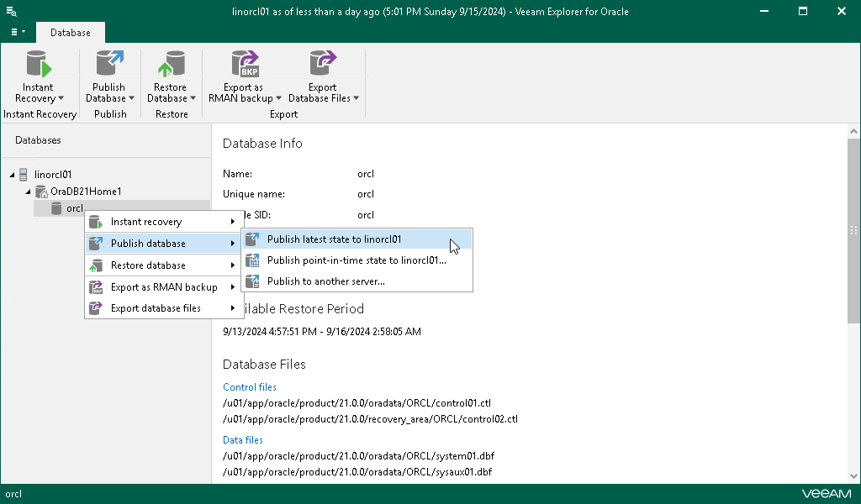Click the OraDB21Home1 Oracle home icon

click(41, 192)
